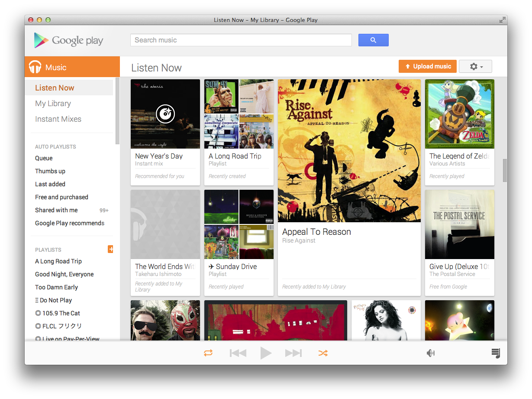
Task: Click Rise Against artist name
Action: point(299,240)
